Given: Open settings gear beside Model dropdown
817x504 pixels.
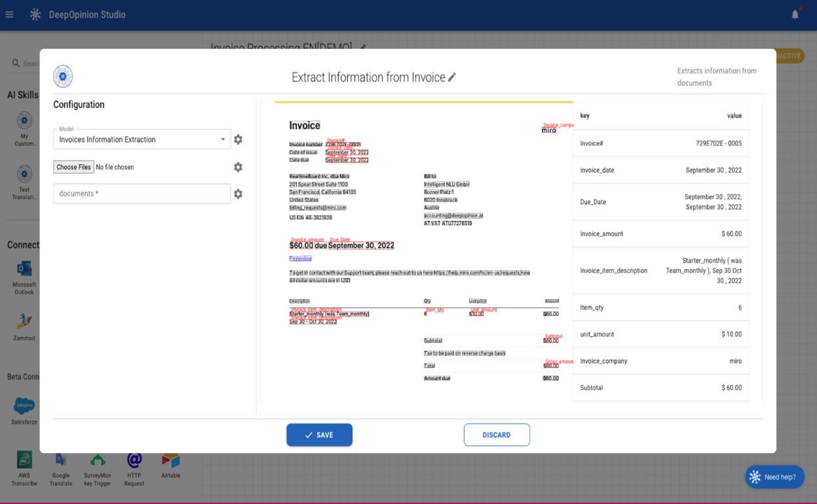Looking at the screenshot, I should [x=238, y=139].
